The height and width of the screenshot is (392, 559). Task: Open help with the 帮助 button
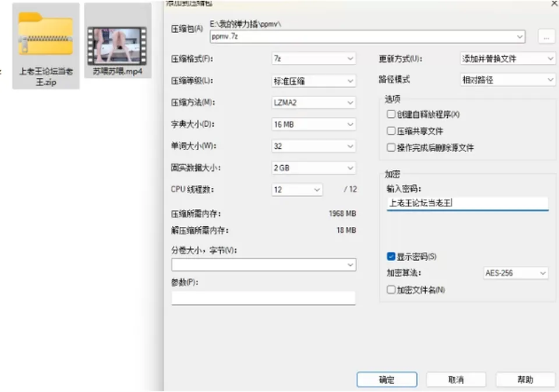[x=525, y=380]
